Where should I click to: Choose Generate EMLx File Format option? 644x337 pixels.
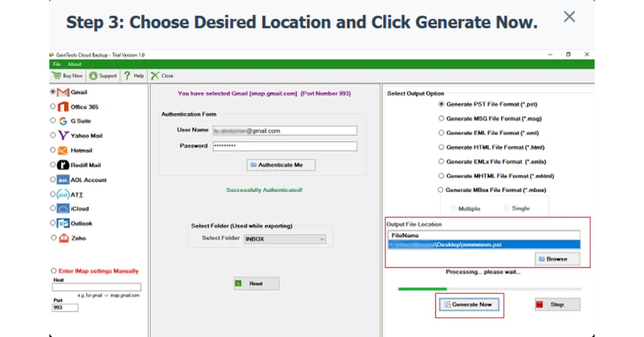click(x=441, y=162)
